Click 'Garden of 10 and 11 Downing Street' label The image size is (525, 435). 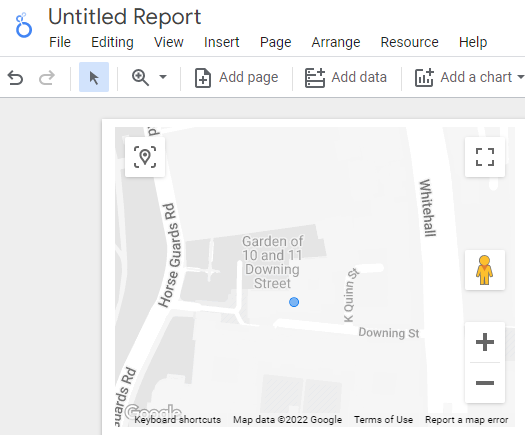pos(273,262)
